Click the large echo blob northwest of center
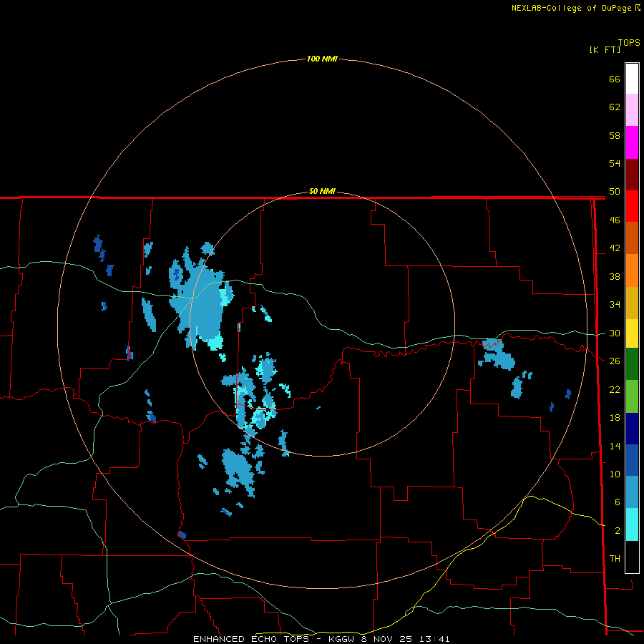This screenshot has width=644, height=644. coord(201,298)
